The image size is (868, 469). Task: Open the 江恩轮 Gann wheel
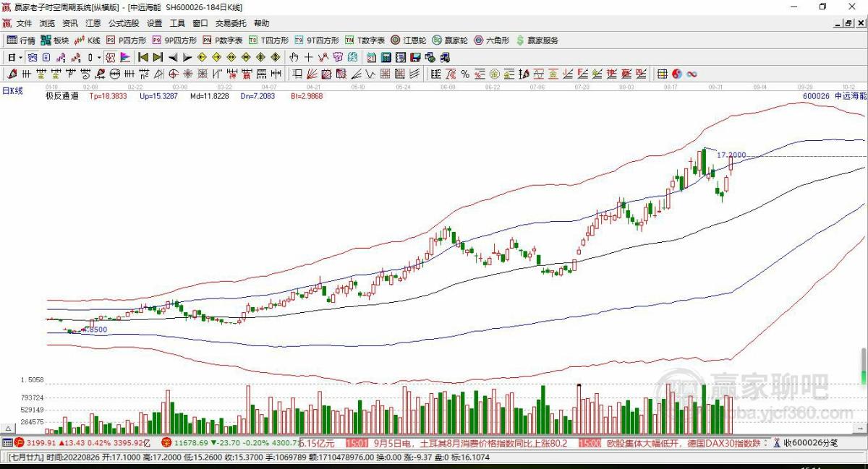[x=409, y=40]
